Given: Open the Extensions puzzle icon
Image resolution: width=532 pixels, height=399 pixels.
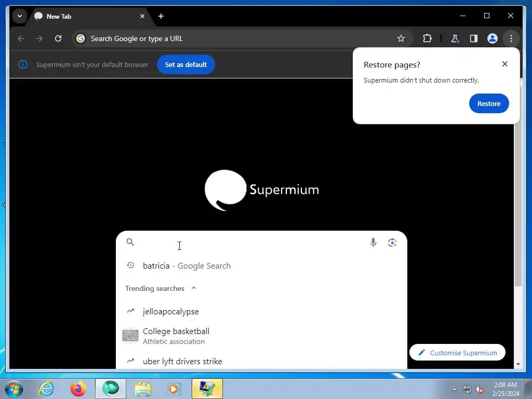Looking at the screenshot, I should tap(427, 38).
